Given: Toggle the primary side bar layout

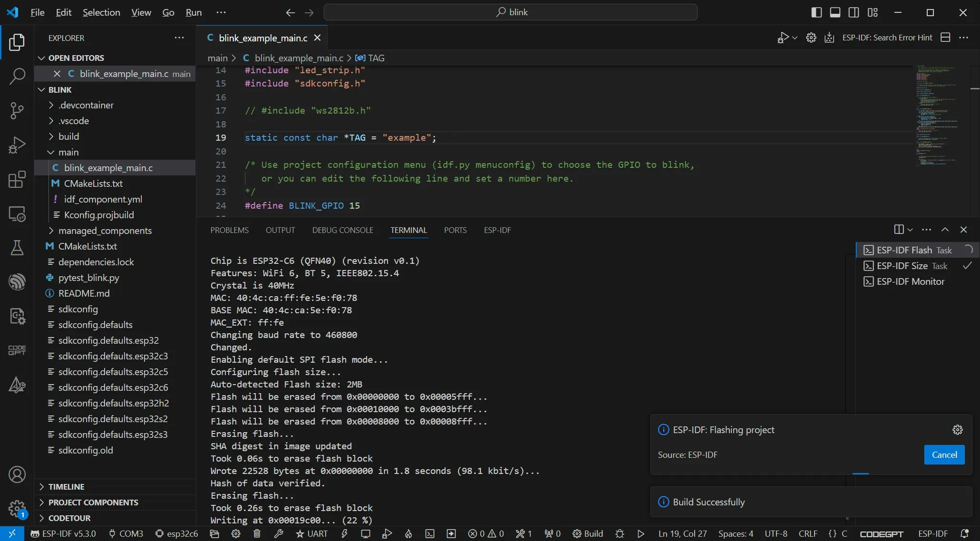Looking at the screenshot, I should pos(816,12).
